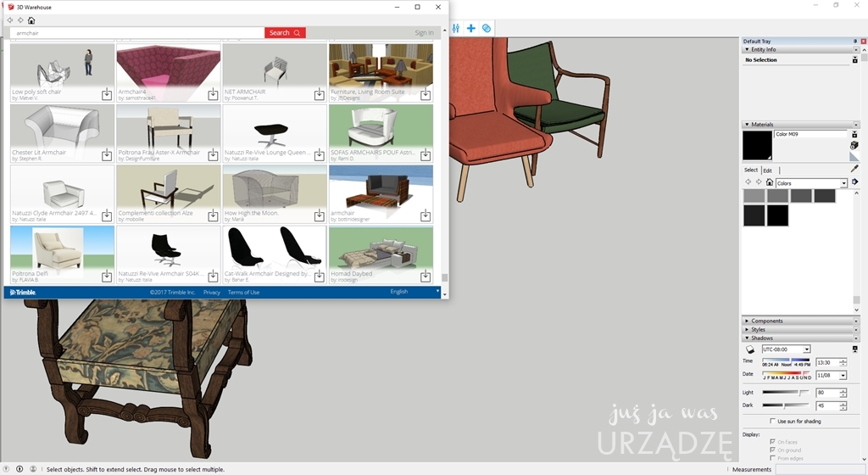Open the UTC-08:00 time zone dropdown
Image resolution: width=868 pixels, height=475 pixels.
pyautogui.click(x=807, y=349)
